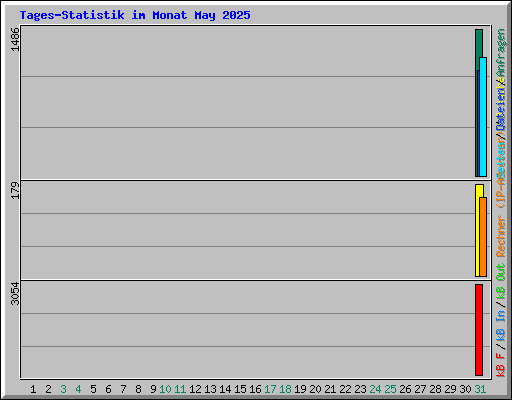Click the Anfragen legend label
The width and height of the screenshot is (512, 400).
501,53
